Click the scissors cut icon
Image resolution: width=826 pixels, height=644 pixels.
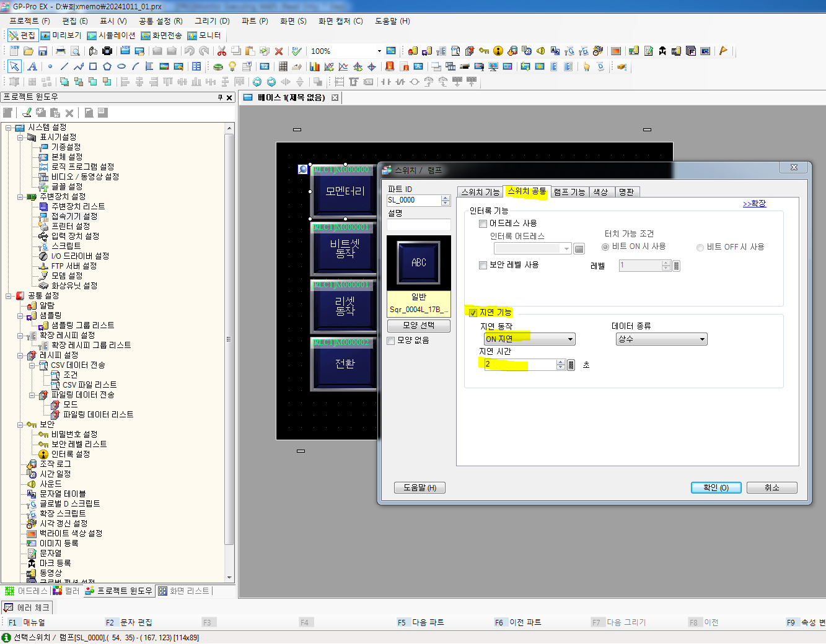[221, 51]
